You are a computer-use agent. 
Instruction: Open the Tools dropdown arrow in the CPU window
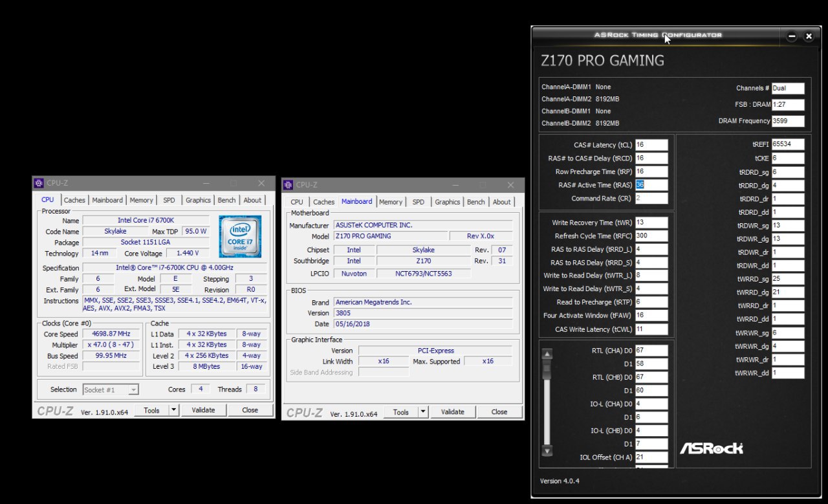173,410
